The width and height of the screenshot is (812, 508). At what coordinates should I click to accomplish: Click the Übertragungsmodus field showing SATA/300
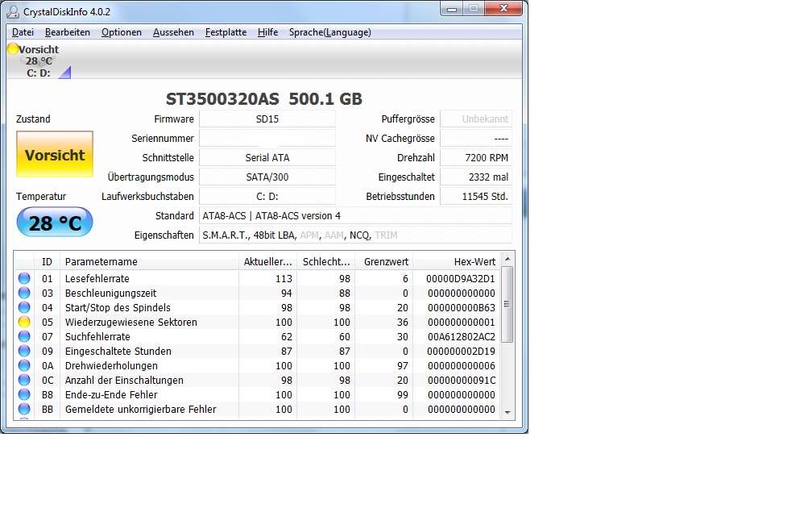(267, 177)
